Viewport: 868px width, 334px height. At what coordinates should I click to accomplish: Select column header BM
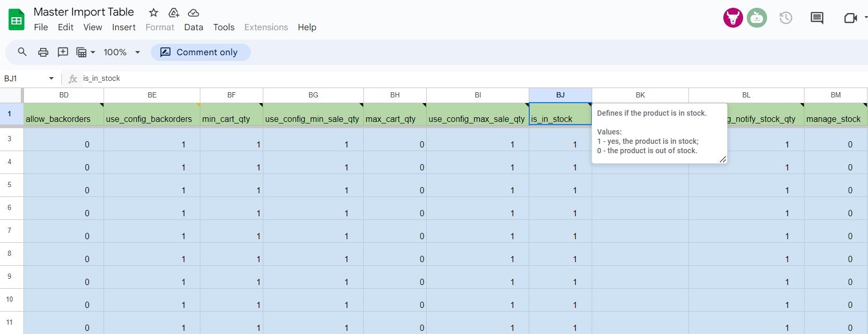coord(836,95)
